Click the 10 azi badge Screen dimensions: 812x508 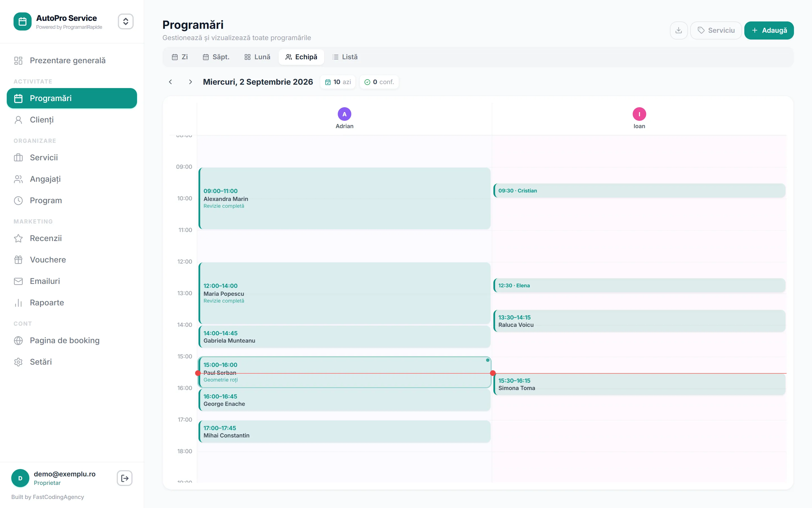[338, 82]
